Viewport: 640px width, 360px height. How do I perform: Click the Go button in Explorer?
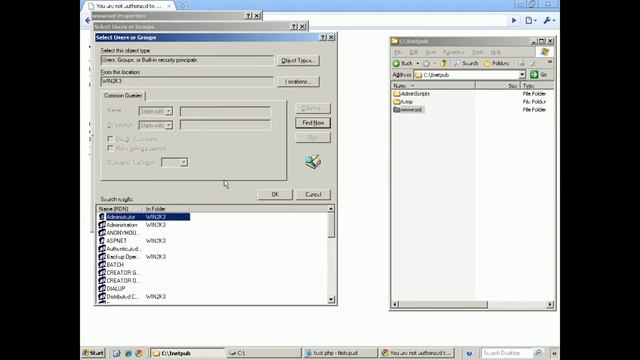(539, 75)
